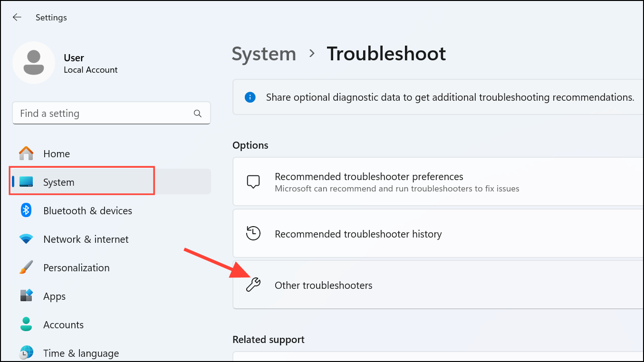Click the back arrow icon
Viewport: 644px width, 362px height.
coord(17,18)
